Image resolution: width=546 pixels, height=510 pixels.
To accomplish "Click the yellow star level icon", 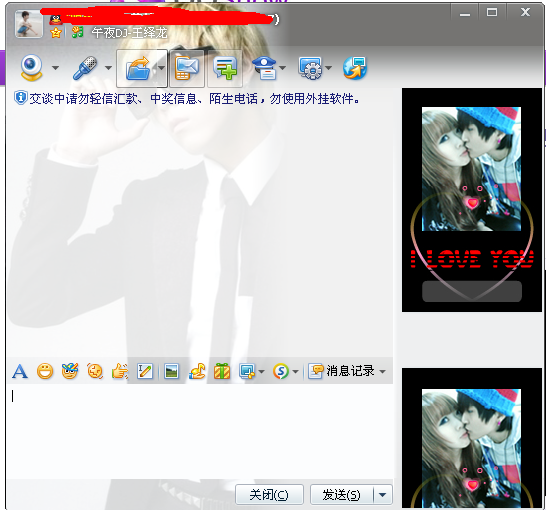I will point(56,33).
